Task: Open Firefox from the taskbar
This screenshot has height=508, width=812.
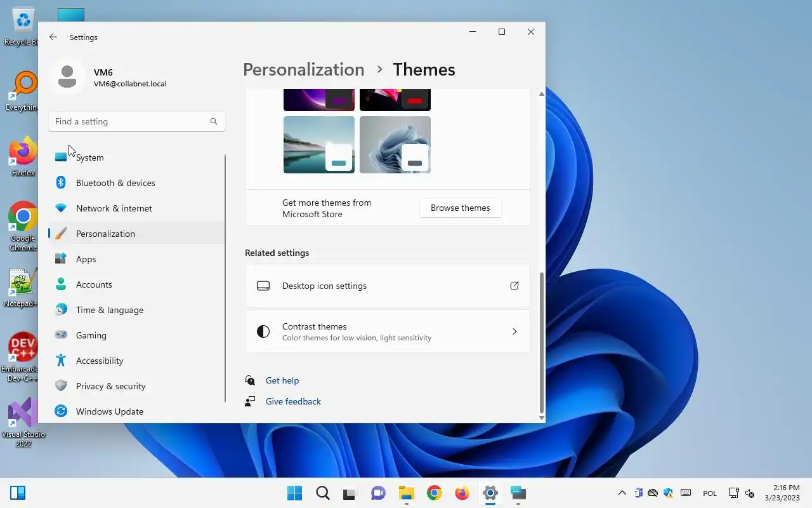Action: pos(462,493)
